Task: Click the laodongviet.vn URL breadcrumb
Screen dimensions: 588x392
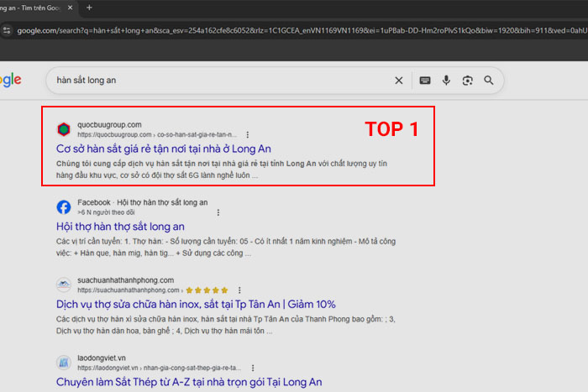Action: pos(160,368)
